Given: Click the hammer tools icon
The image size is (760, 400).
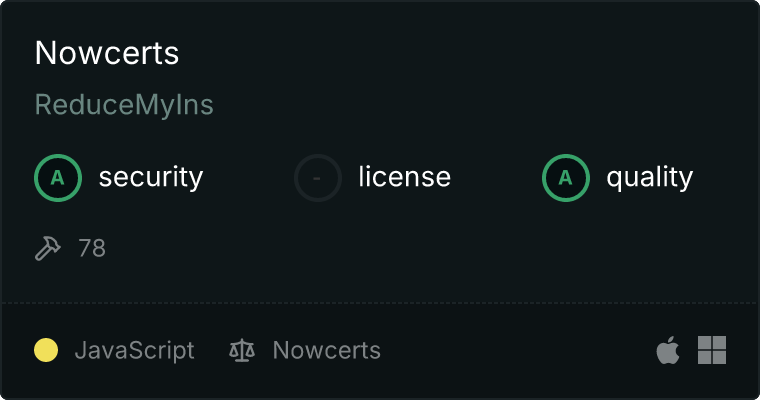Looking at the screenshot, I should pyautogui.click(x=48, y=248).
